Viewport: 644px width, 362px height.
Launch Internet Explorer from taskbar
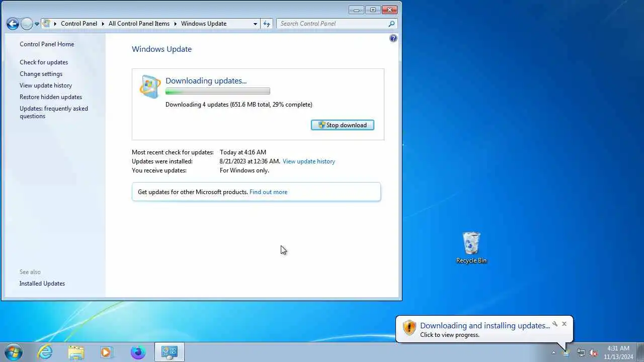[x=45, y=352]
